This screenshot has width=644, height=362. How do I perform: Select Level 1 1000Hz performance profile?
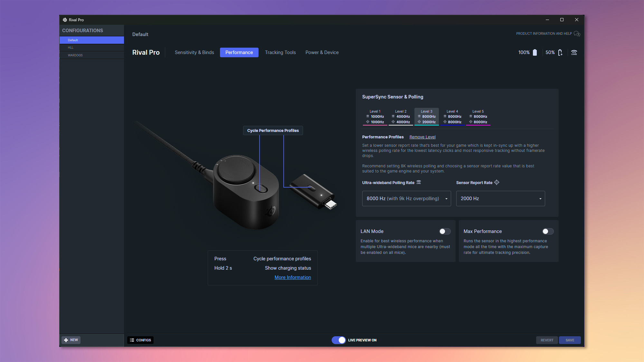click(375, 117)
